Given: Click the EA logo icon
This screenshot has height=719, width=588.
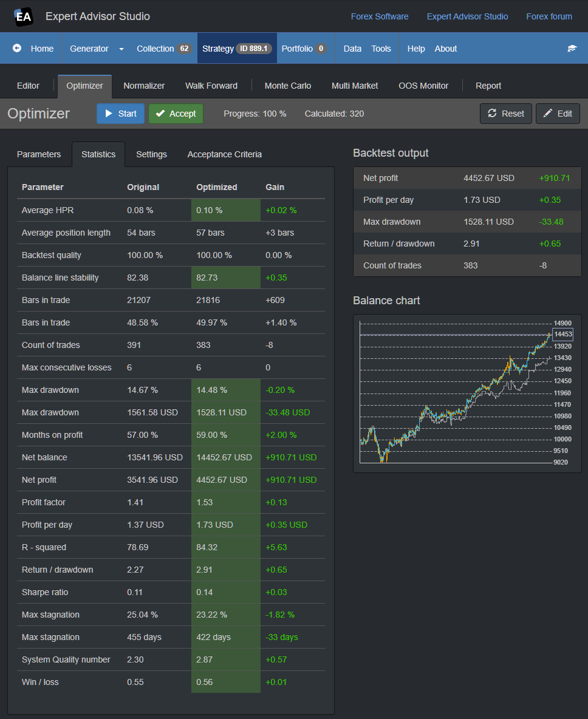Looking at the screenshot, I should tap(24, 16).
